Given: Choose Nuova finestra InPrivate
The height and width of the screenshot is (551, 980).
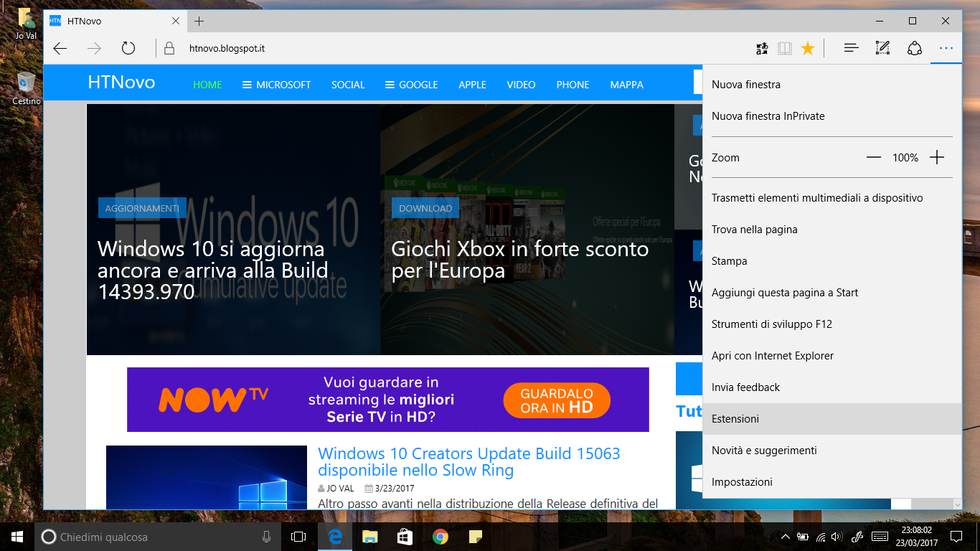Looking at the screenshot, I should tap(832, 116).
